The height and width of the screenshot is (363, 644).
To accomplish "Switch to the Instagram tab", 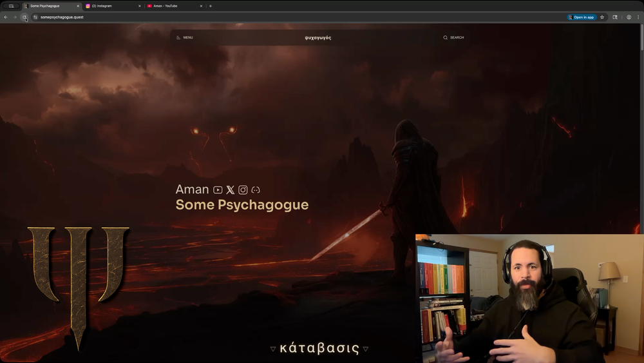I will tap(109, 6).
